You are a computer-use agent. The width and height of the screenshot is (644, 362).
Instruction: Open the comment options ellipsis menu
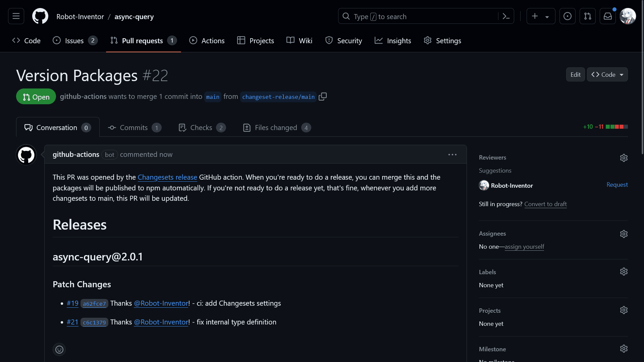point(452,155)
